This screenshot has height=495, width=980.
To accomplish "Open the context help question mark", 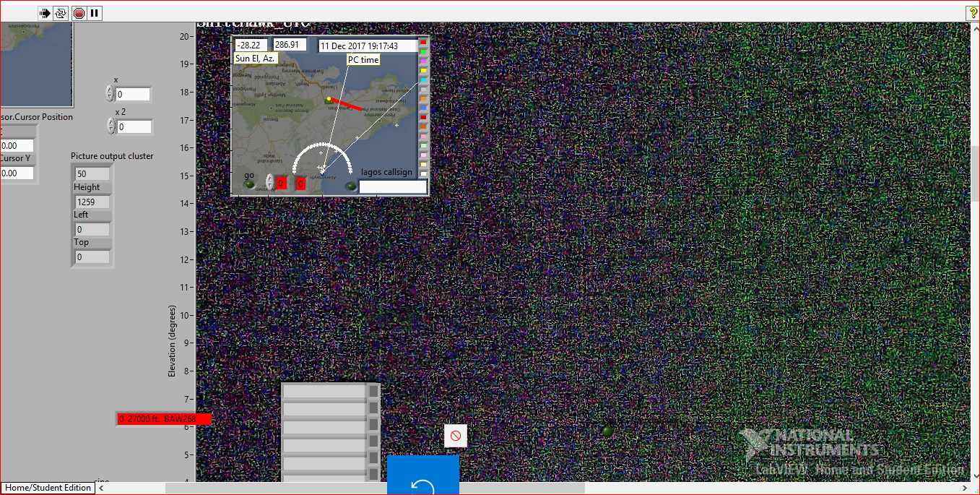I will (972, 13).
